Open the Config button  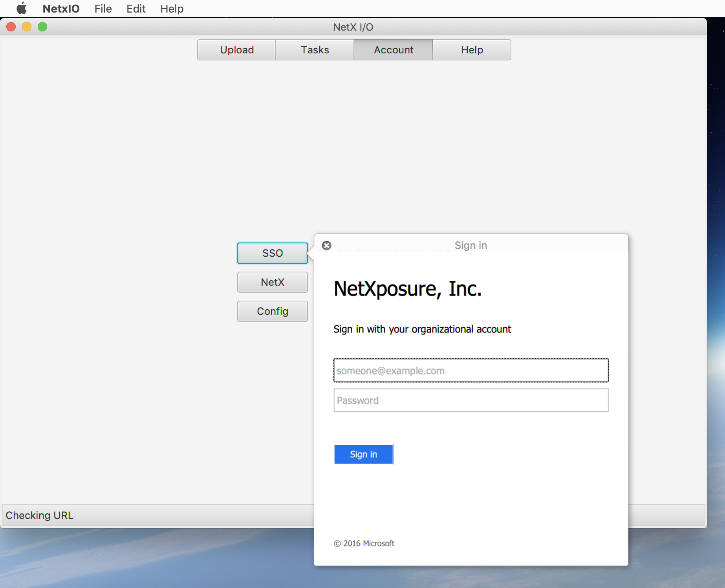272,311
